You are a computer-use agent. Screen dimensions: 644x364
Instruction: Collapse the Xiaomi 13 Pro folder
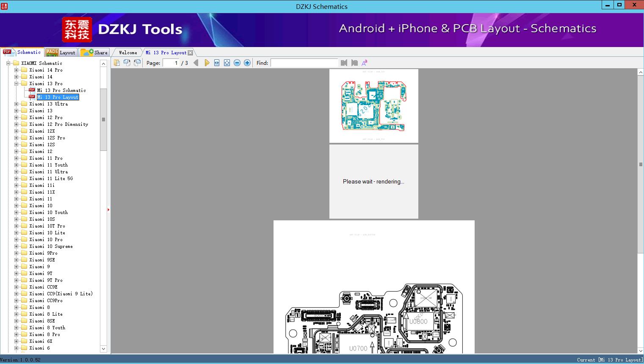point(16,83)
